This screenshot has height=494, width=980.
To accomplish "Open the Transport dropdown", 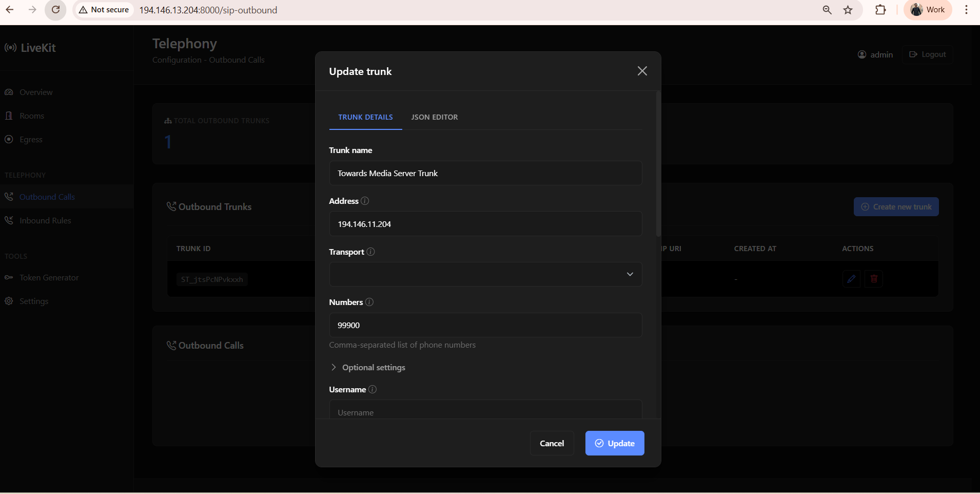I will pyautogui.click(x=485, y=274).
